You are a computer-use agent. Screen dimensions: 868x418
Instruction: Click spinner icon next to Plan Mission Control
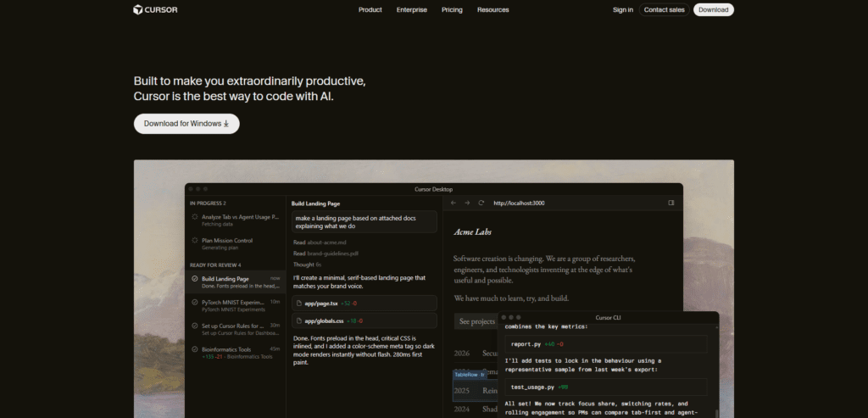194,240
